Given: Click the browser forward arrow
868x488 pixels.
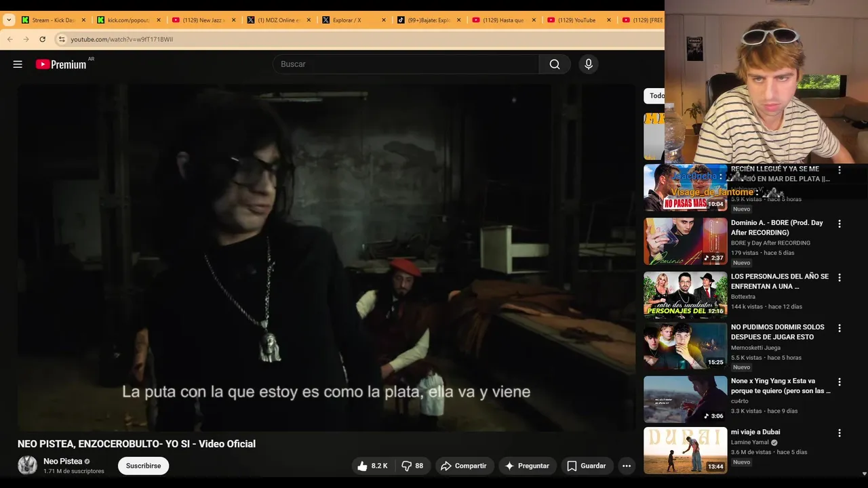Looking at the screenshot, I should 26,39.
